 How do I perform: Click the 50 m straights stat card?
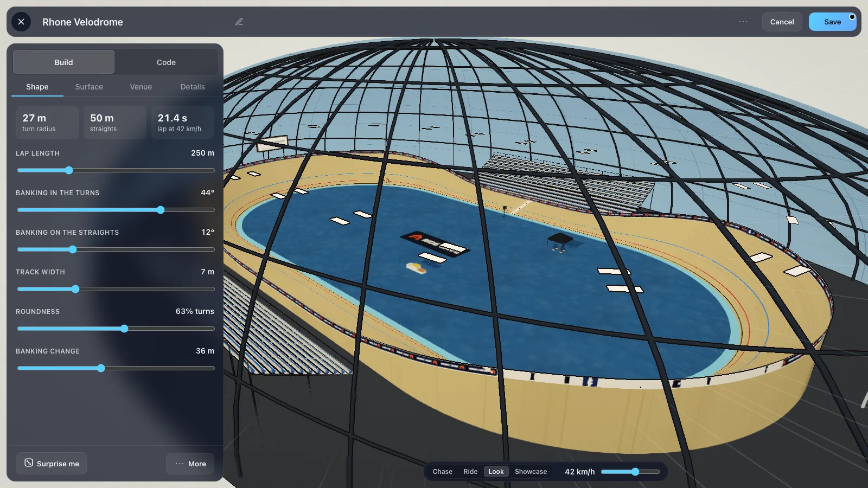(x=115, y=123)
